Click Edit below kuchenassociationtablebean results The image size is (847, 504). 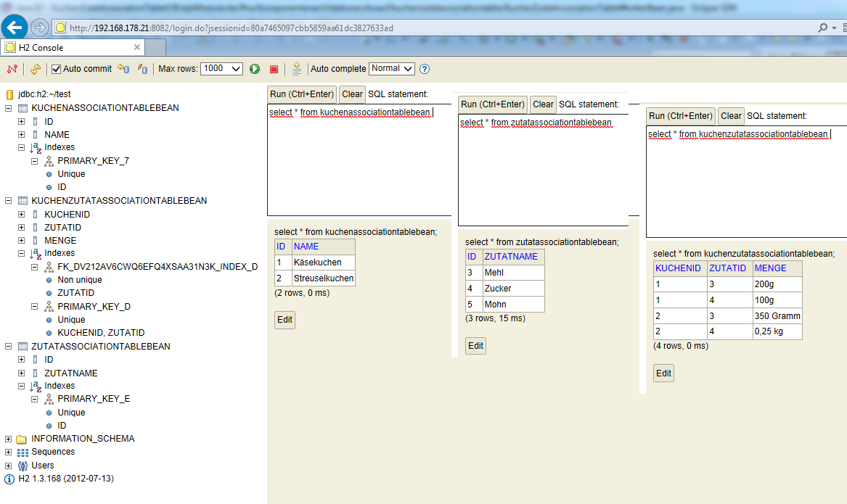[x=285, y=320]
